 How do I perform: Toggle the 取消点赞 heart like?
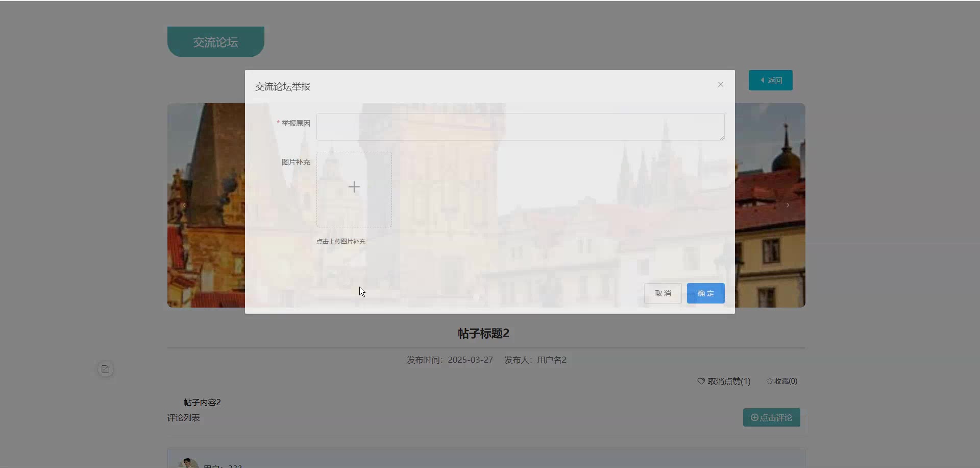pos(723,381)
